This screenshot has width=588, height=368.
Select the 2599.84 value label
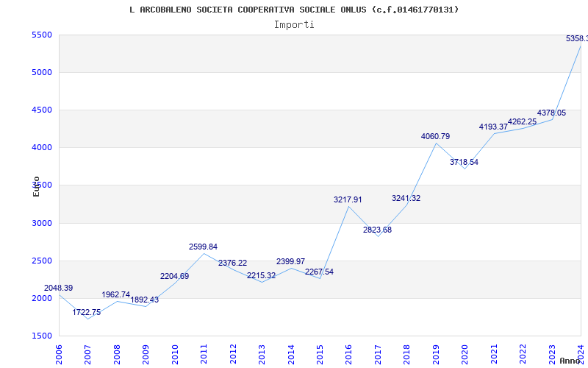tap(204, 247)
